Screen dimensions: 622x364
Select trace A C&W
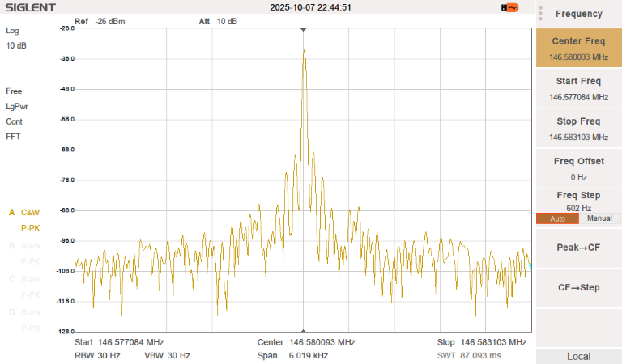tap(24, 212)
